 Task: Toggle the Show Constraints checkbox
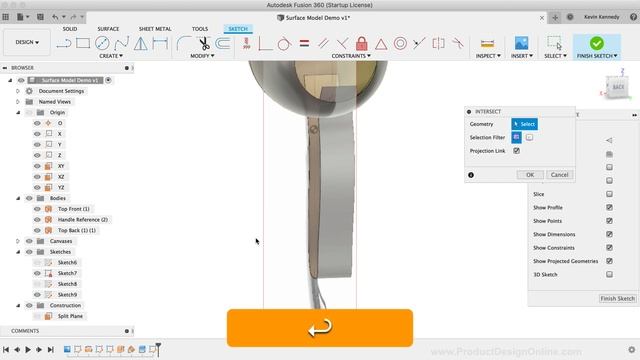609,247
